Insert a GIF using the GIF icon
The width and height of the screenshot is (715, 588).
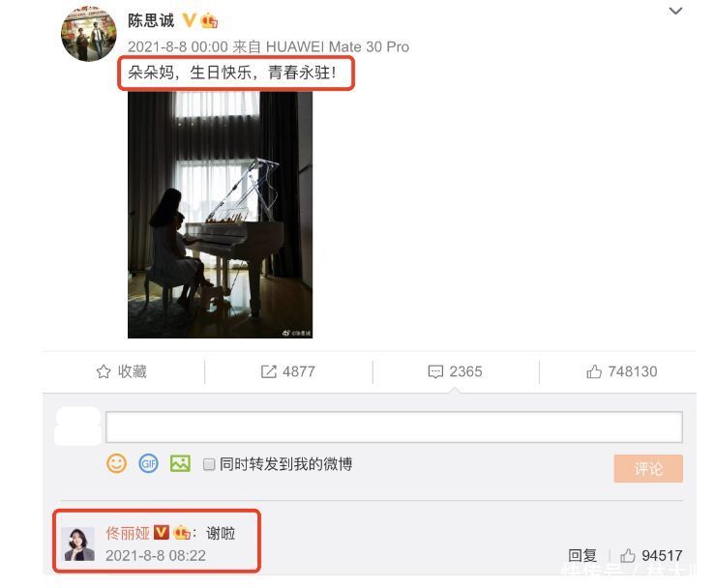click(x=148, y=463)
